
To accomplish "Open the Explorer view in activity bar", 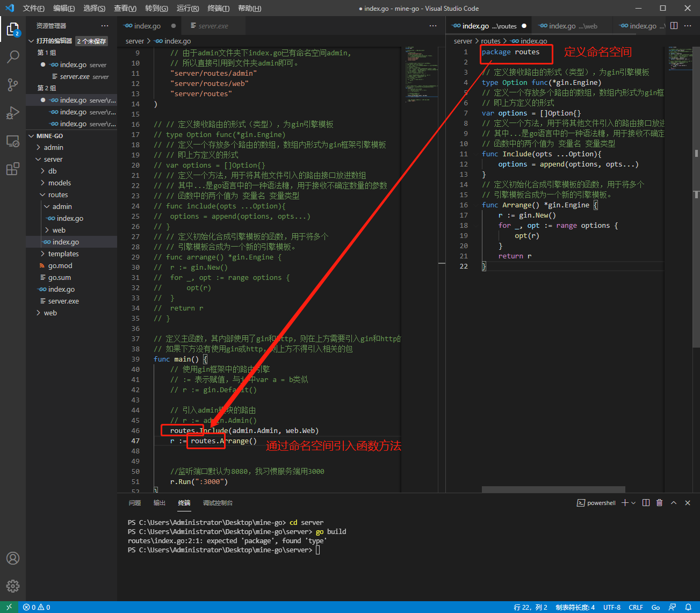I will click(13, 29).
